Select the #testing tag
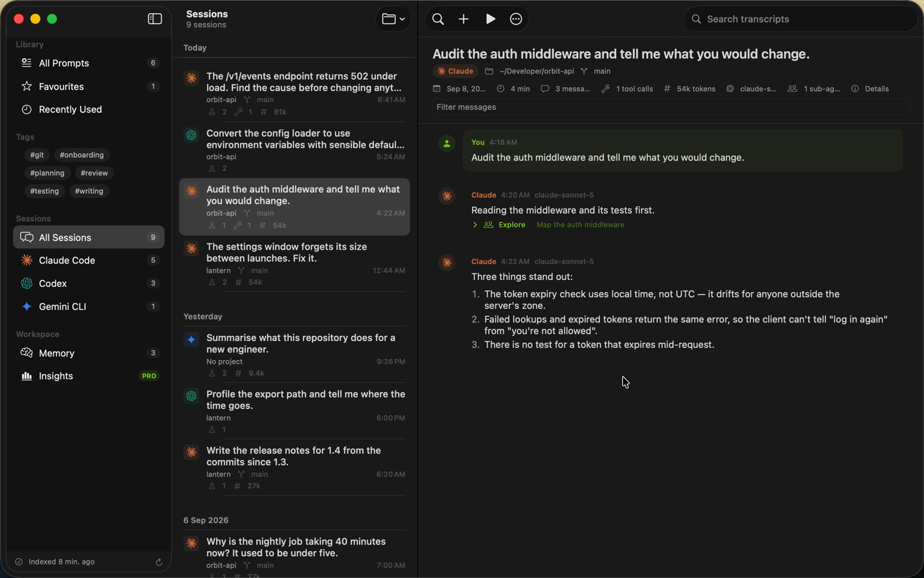Viewport: 924px width, 578px height. 44,191
